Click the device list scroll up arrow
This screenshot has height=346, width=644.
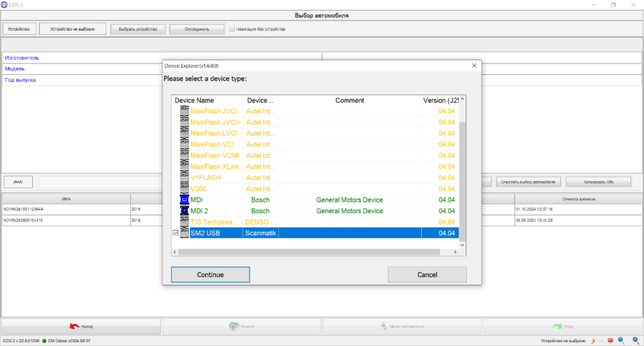[x=462, y=99]
